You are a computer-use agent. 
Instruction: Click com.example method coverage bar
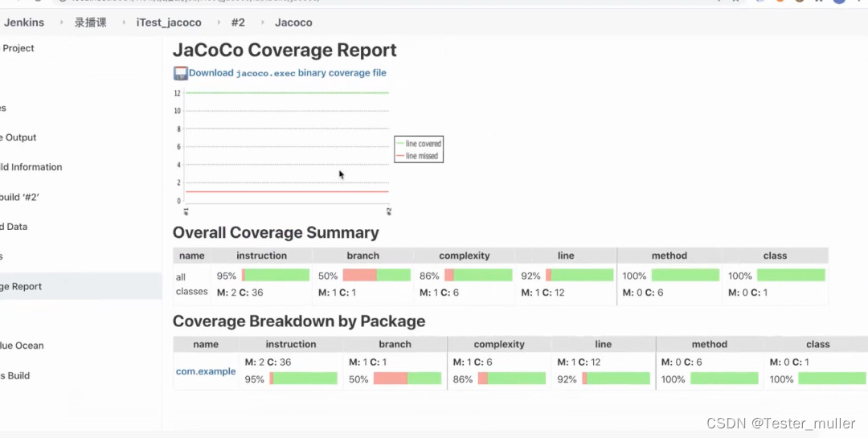coord(725,379)
